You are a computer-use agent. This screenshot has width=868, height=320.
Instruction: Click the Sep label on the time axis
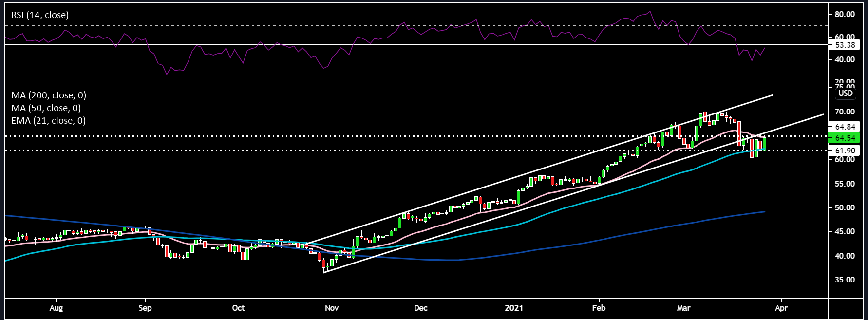click(x=145, y=308)
